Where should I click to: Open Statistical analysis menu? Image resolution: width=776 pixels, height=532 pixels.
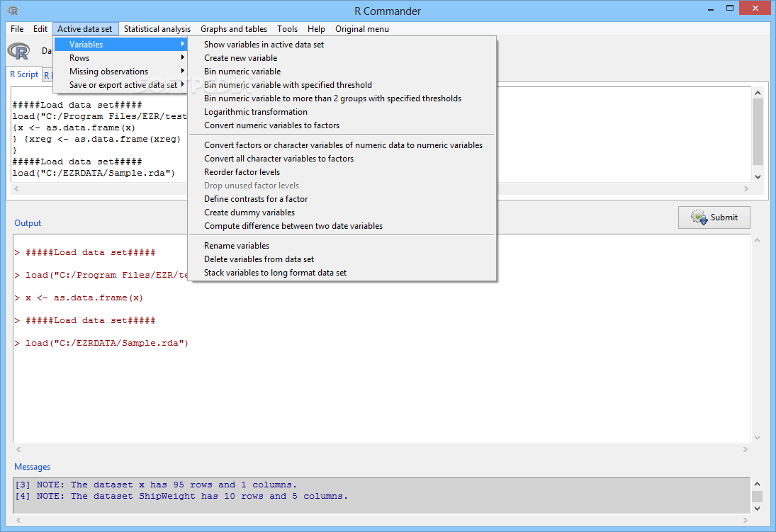click(x=157, y=29)
